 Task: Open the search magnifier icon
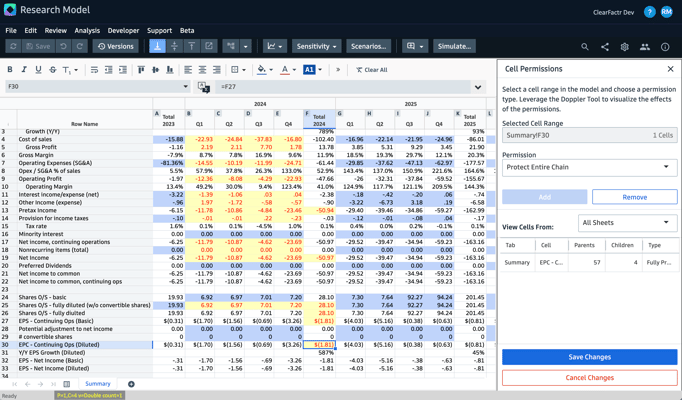pos(585,47)
